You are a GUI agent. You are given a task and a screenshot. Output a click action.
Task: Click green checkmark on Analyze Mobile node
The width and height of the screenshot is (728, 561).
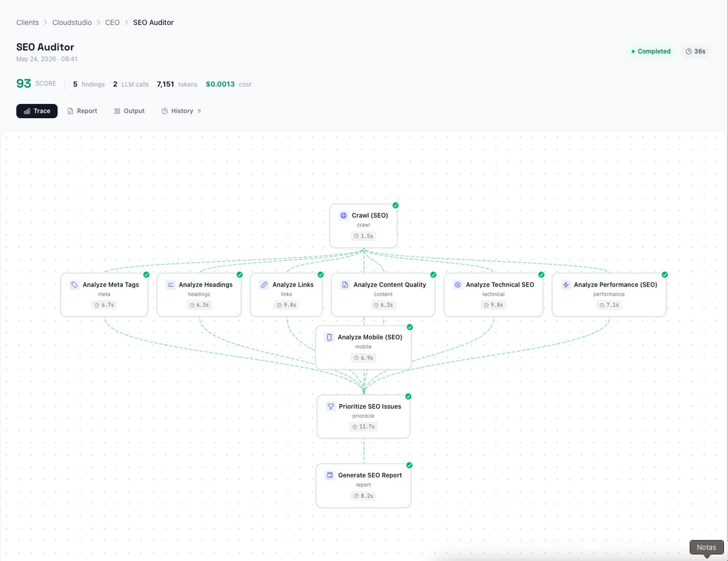(410, 327)
